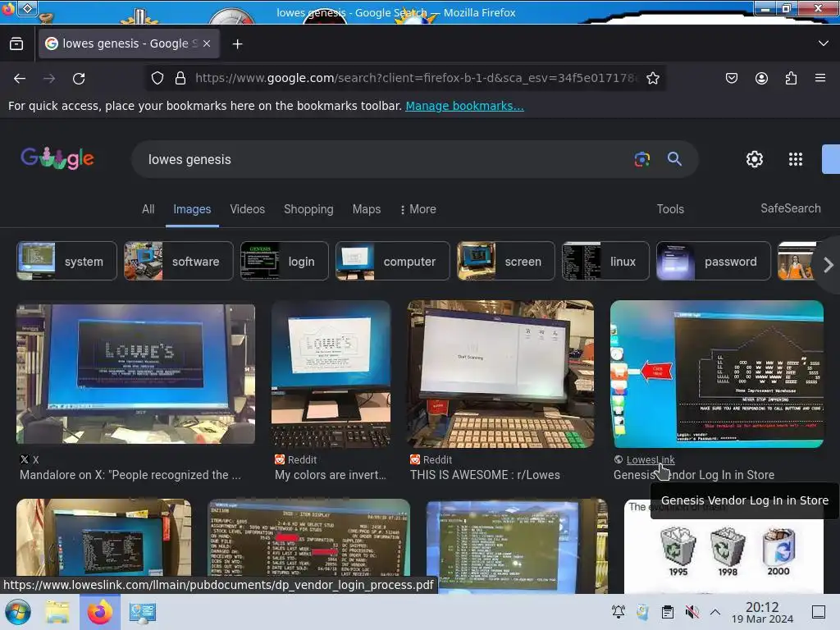Click the Google doodle logo
This screenshot has height=630, width=840.
tap(57, 158)
